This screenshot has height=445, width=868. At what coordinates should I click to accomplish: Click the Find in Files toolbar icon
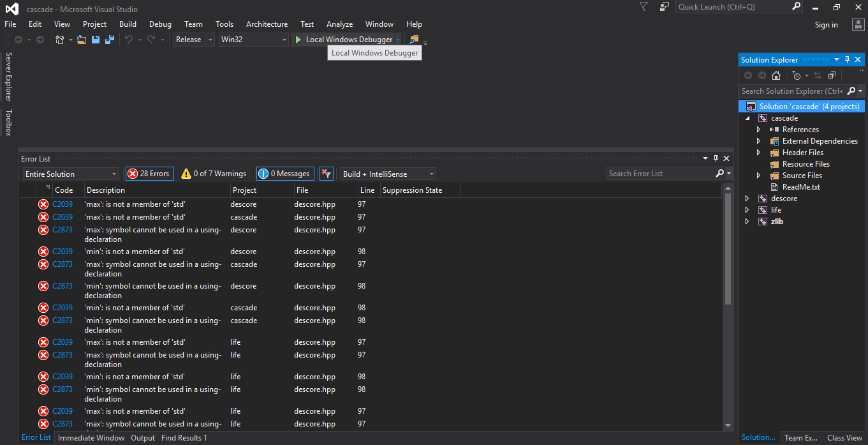point(414,40)
